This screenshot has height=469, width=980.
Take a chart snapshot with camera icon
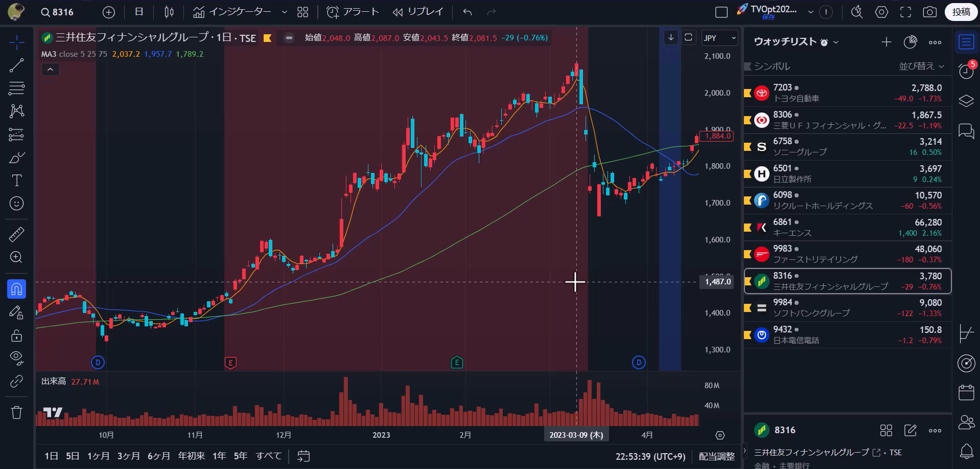click(929, 12)
